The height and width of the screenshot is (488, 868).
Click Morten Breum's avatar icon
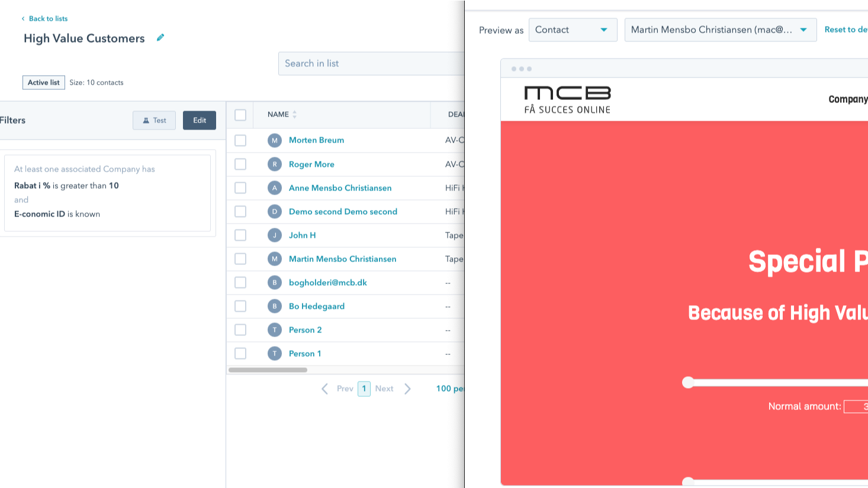[x=274, y=140]
